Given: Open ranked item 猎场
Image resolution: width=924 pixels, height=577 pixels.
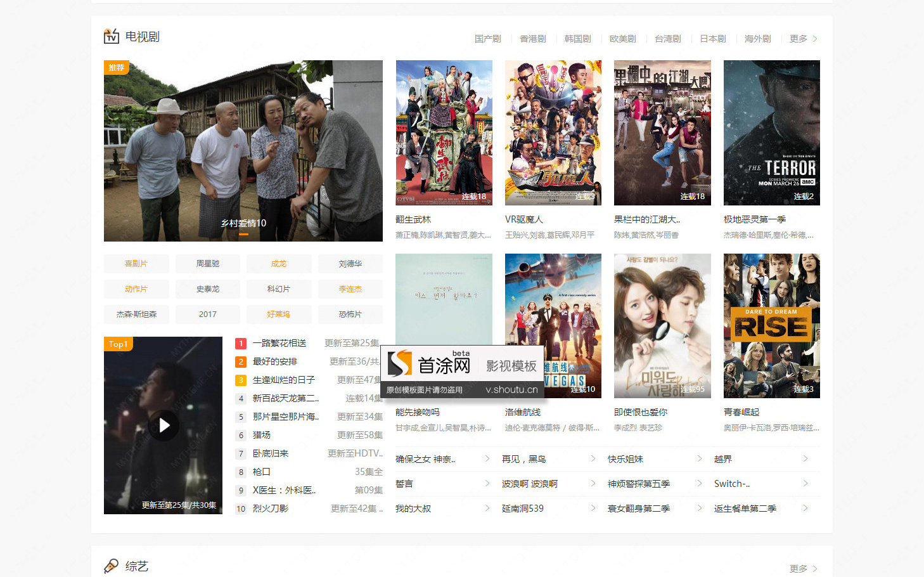Looking at the screenshot, I should pos(262,435).
